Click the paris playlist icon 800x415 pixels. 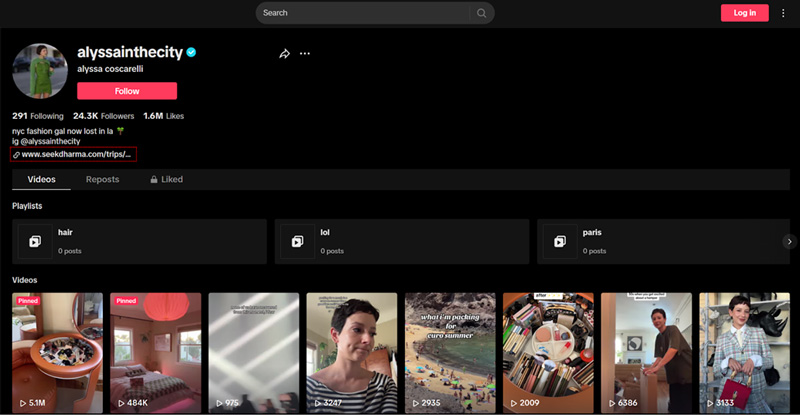pyautogui.click(x=559, y=241)
